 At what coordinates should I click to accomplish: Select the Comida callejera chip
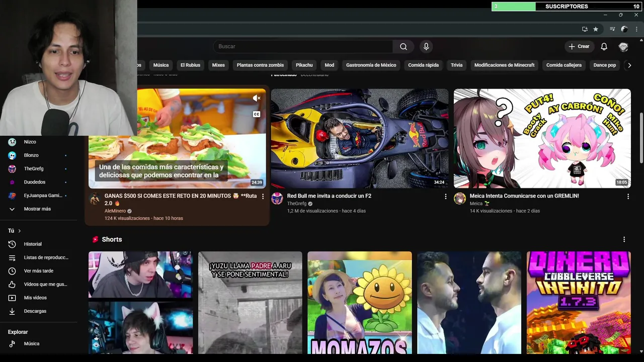pos(563,65)
